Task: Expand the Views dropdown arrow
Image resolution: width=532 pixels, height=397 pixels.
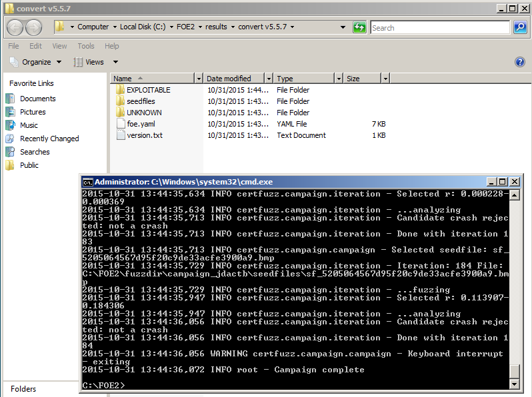Action: point(115,62)
